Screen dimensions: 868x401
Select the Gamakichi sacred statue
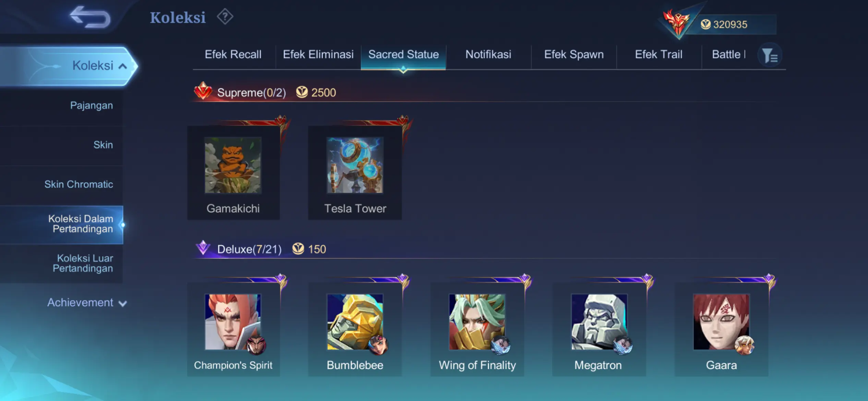pyautogui.click(x=233, y=172)
